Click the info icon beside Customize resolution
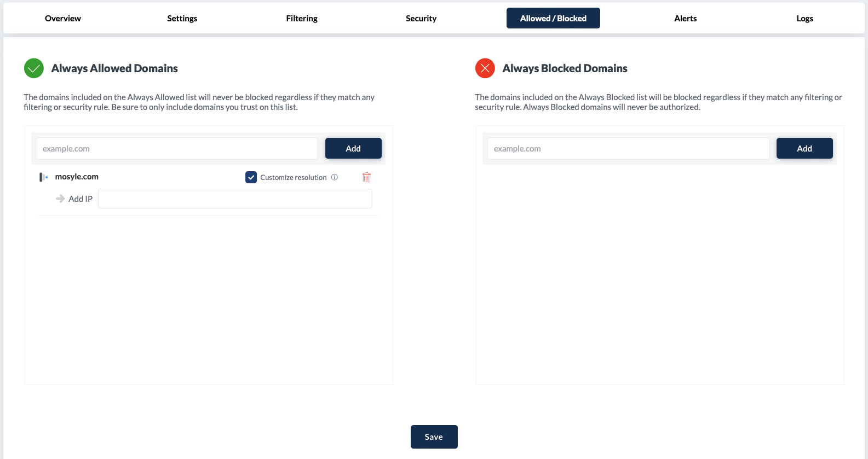Image resolution: width=868 pixels, height=459 pixels. pos(335,177)
